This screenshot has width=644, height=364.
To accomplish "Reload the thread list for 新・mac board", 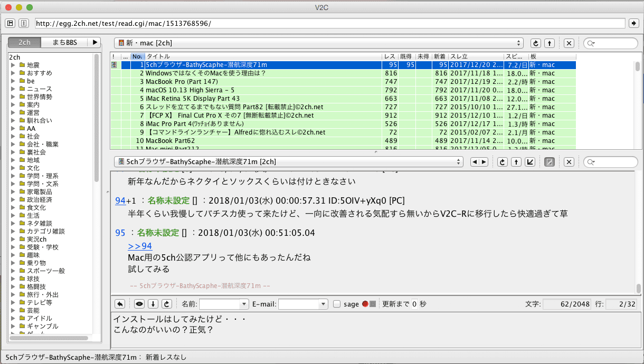I will 535,43.
